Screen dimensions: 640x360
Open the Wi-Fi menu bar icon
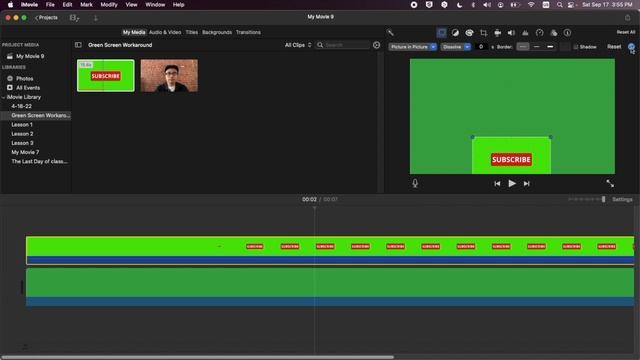531,5
